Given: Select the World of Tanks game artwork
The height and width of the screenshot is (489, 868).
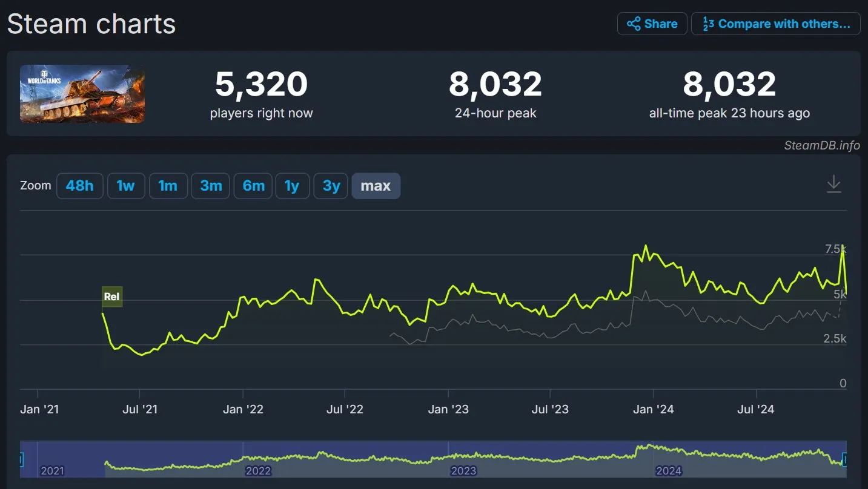Looking at the screenshot, I should (x=82, y=94).
